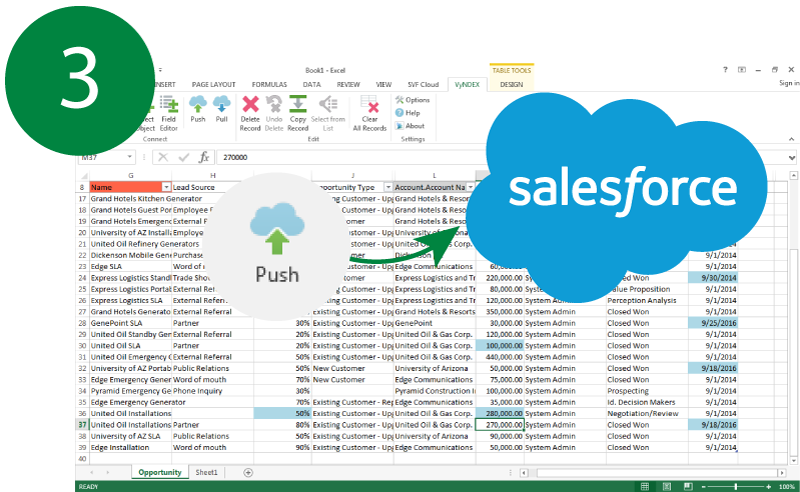
Task: Adjust the zoom slider handle
Action: click(x=736, y=487)
